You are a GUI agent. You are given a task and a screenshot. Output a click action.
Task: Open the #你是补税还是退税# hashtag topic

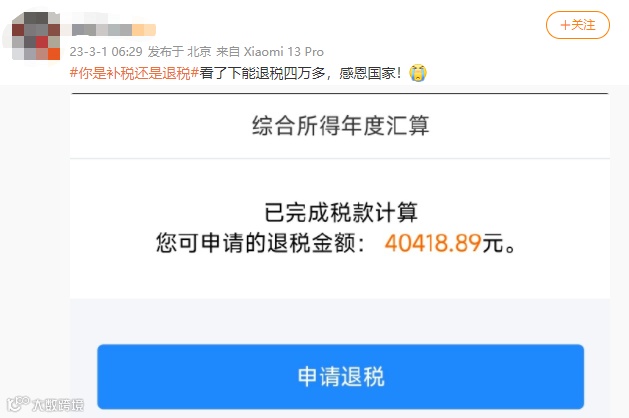[134, 73]
